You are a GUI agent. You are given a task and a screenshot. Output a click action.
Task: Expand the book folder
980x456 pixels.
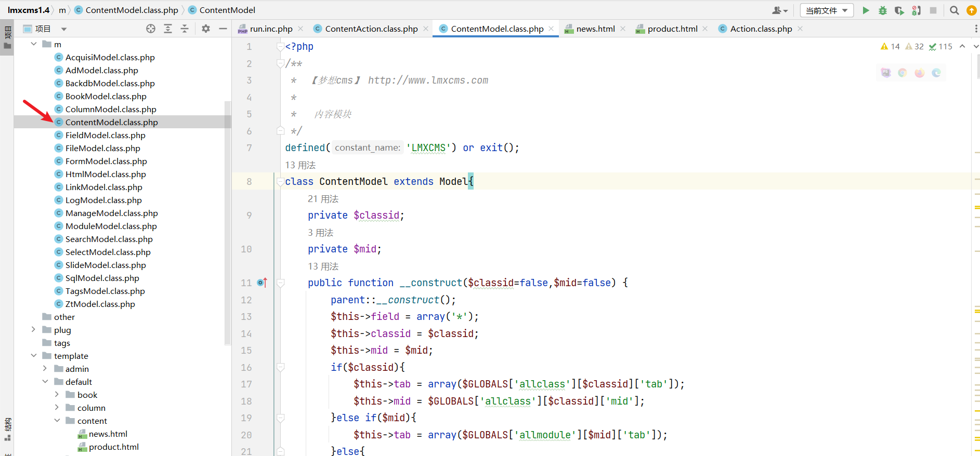(57, 395)
